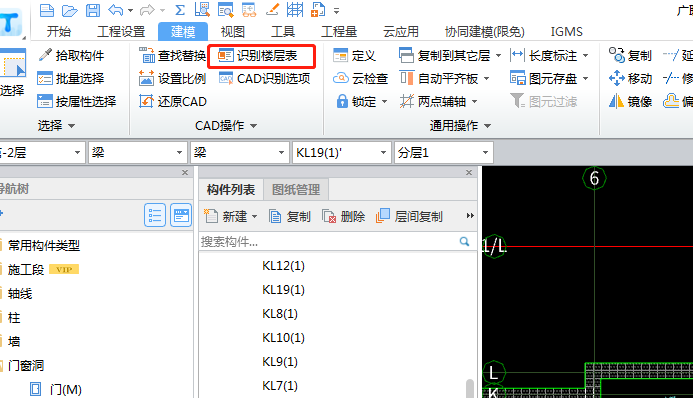Open the 新建 dropdown arrow in component list
This screenshot has width=693, height=398.
coord(254,216)
